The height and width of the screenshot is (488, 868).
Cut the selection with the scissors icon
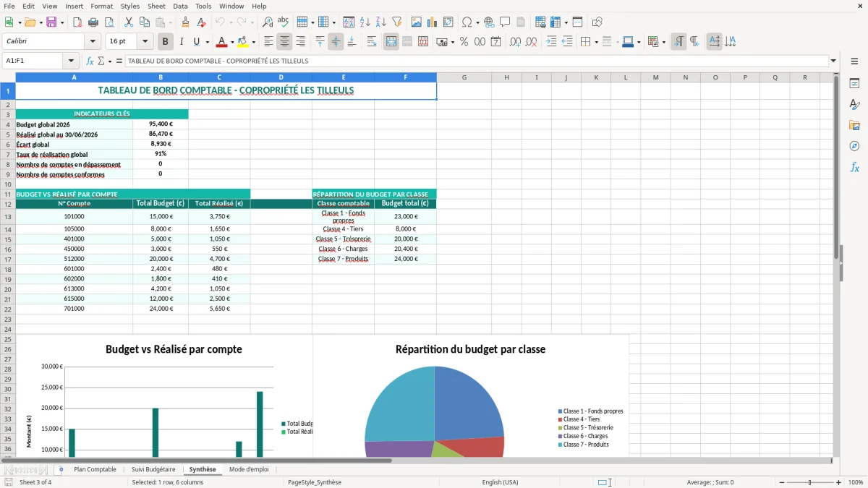pos(129,22)
